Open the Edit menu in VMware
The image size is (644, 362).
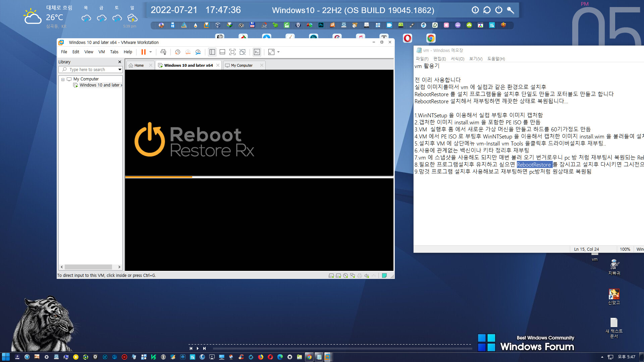(x=76, y=52)
